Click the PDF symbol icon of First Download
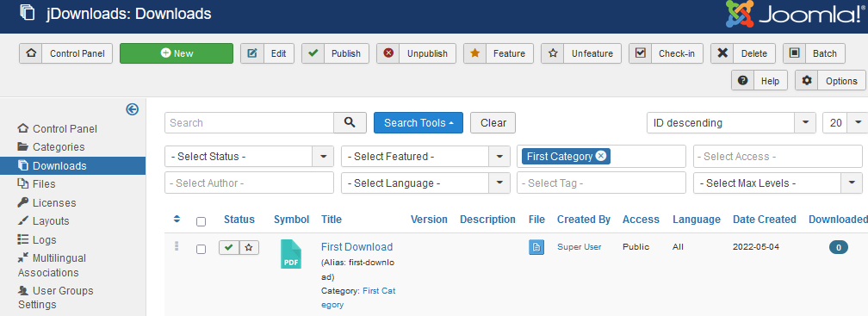868x316 pixels. (x=291, y=254)
